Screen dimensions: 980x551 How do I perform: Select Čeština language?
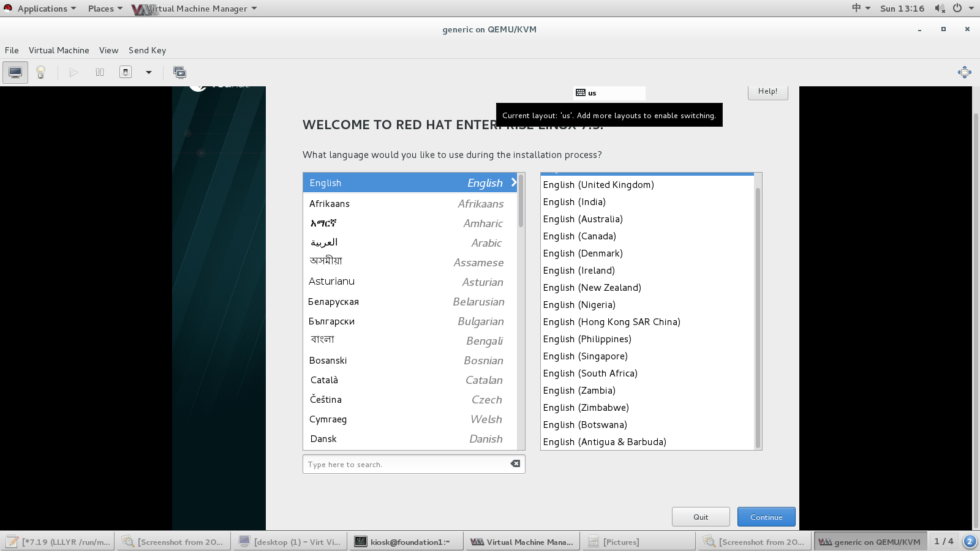tap(410, 399)
